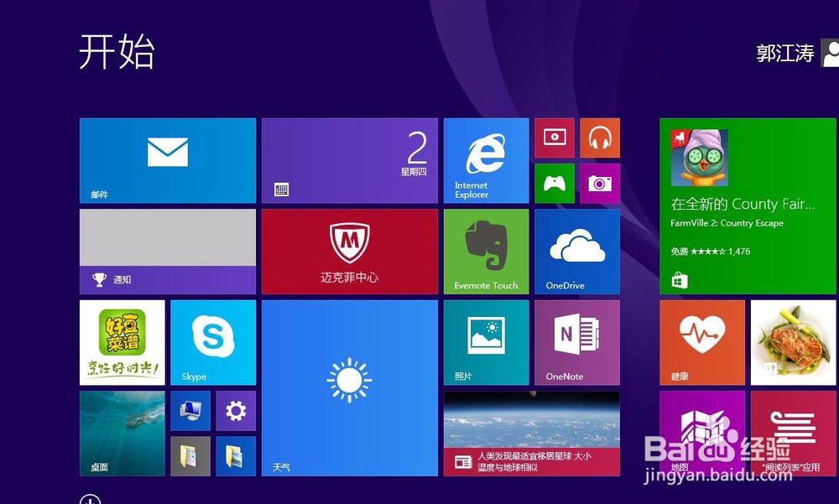This screenshot has height=504, width=839.
Task: Open the Evernote Touch tile
Action: click(x=486, y=252)
